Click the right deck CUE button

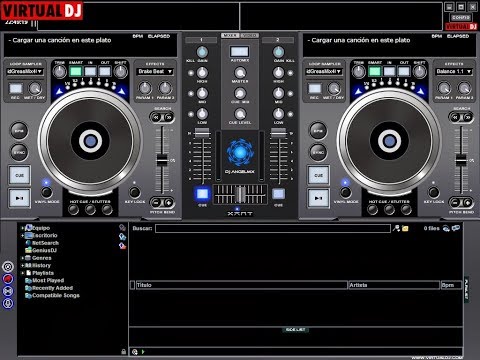[x=318, y=175]
